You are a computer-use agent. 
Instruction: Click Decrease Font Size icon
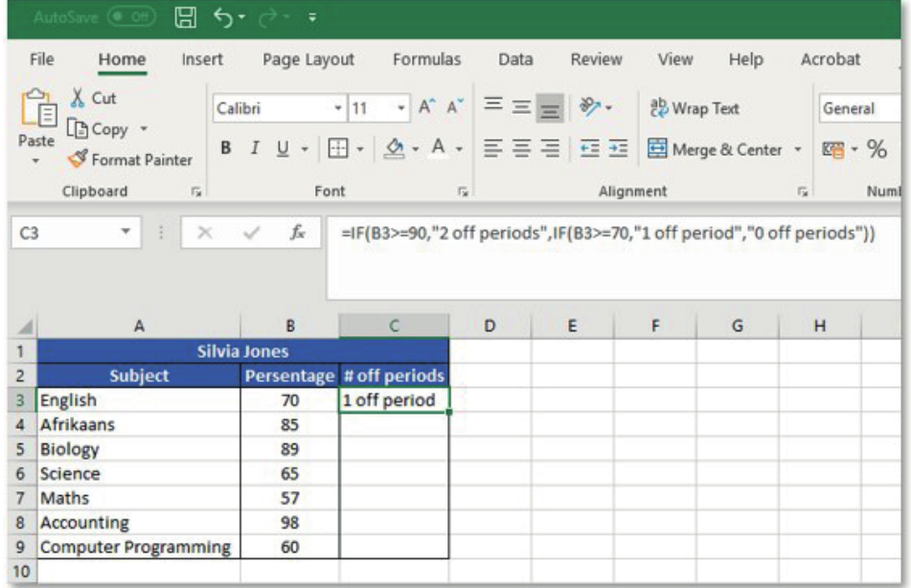(454, 106)
